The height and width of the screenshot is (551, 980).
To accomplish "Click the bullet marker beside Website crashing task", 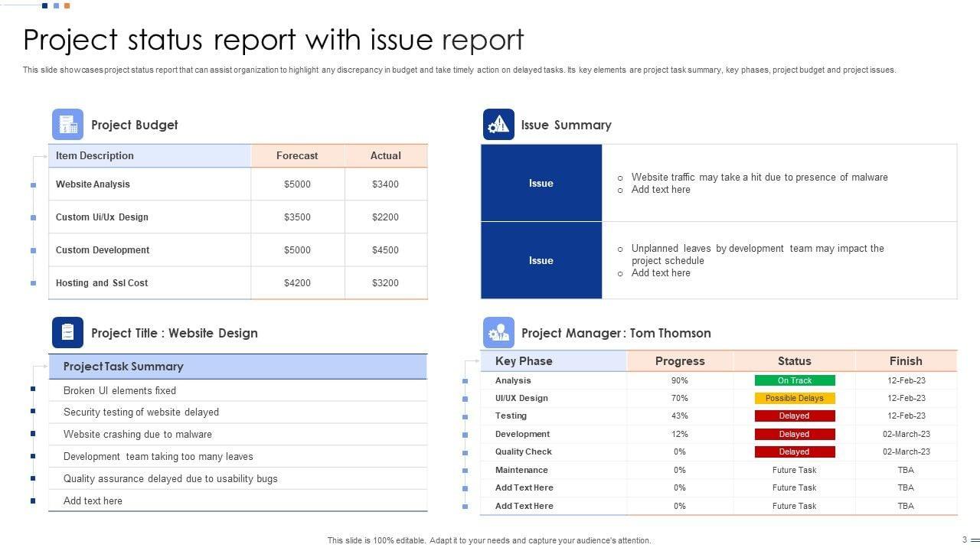I will point(33,434).
